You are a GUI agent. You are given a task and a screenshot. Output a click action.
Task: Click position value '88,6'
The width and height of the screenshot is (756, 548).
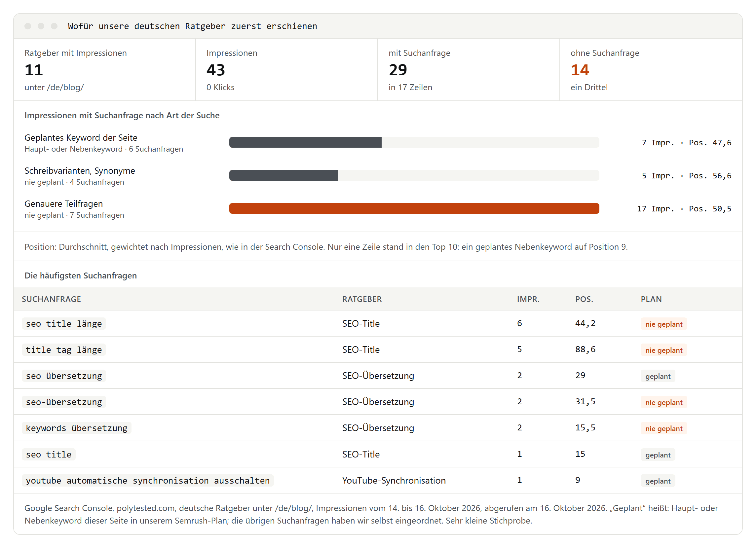(x=585, y=349)
